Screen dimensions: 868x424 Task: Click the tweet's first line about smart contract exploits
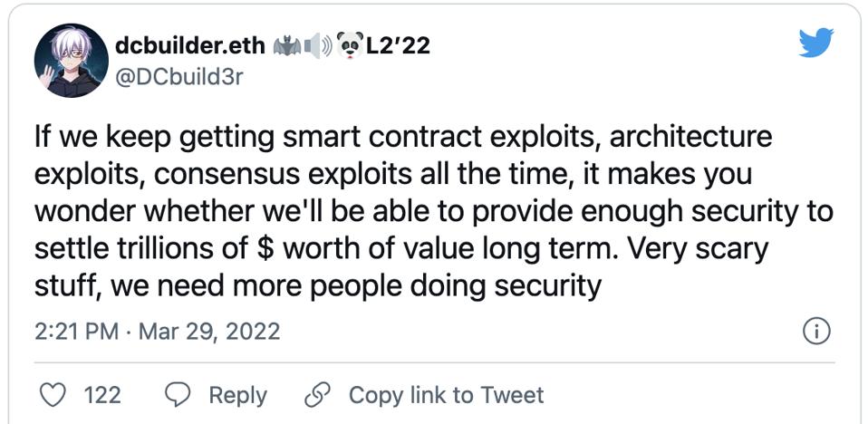402,138
